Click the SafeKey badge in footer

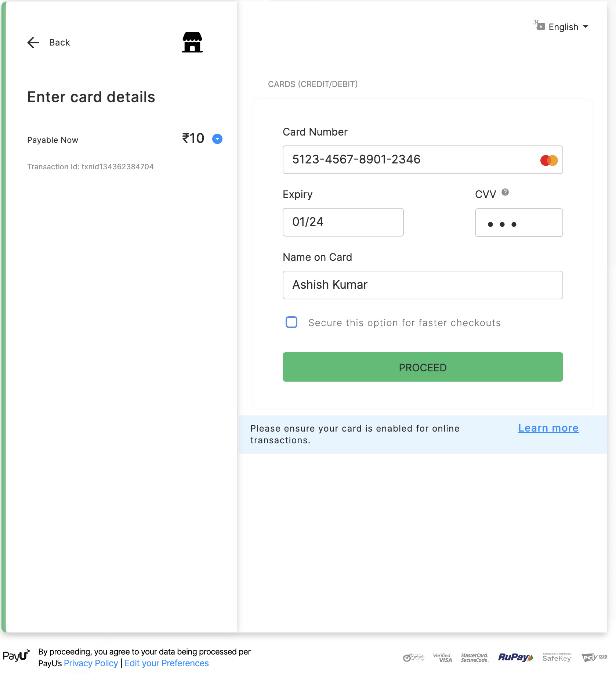coord(557,657)
